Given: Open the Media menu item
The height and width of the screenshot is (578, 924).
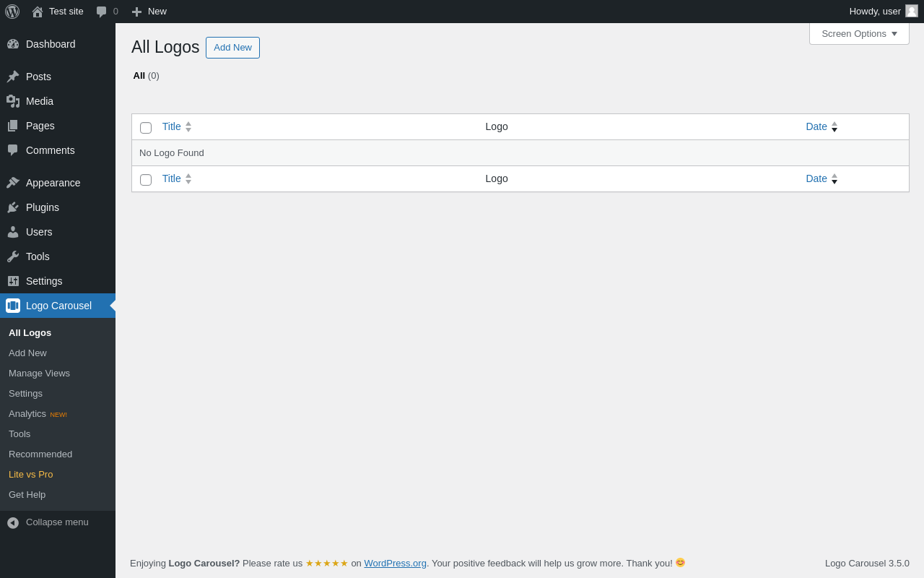Looking at the screenshot, I should (x=58, y=101).
